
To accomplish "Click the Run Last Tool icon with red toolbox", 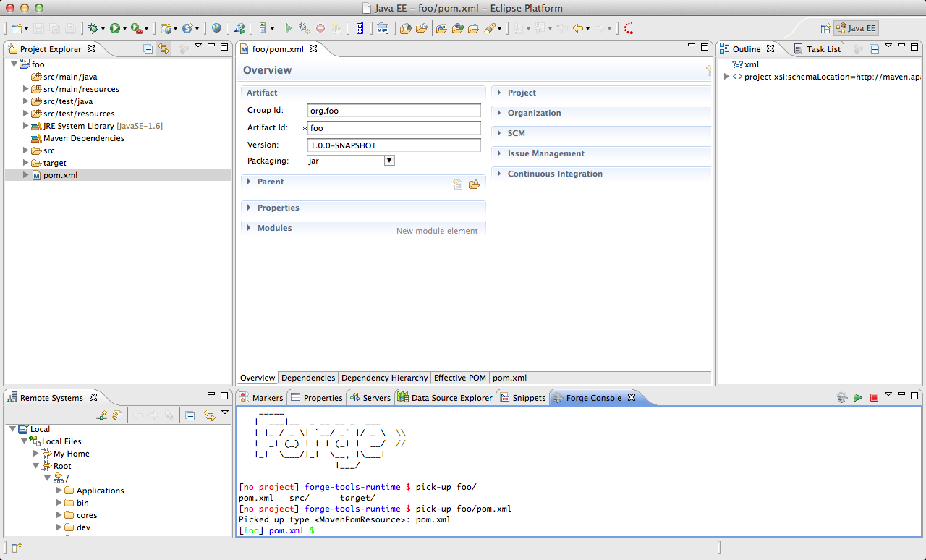I will tap(136, 28).
